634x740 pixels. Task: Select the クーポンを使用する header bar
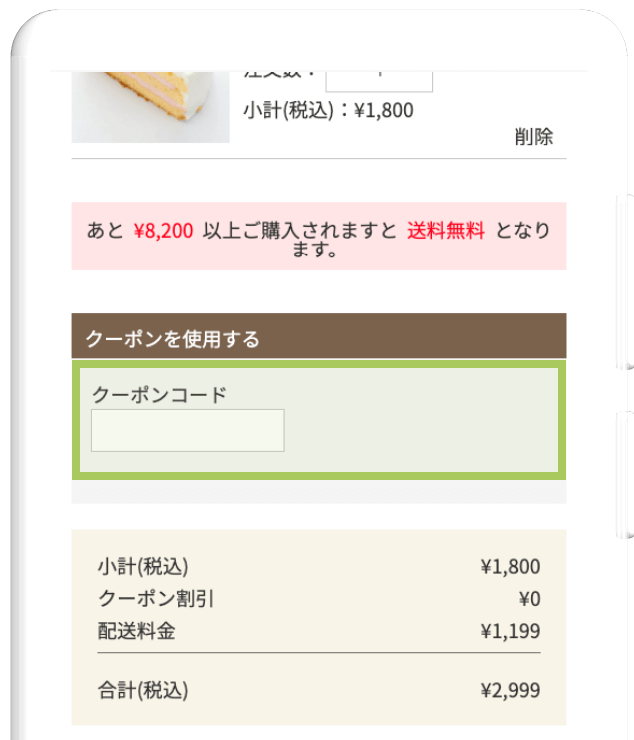[319, 336]
